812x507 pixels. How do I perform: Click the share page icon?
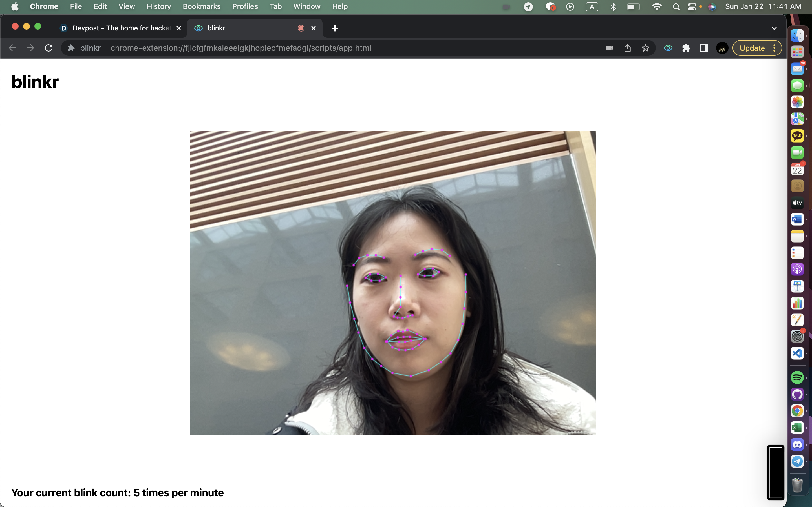coord(627,48)
